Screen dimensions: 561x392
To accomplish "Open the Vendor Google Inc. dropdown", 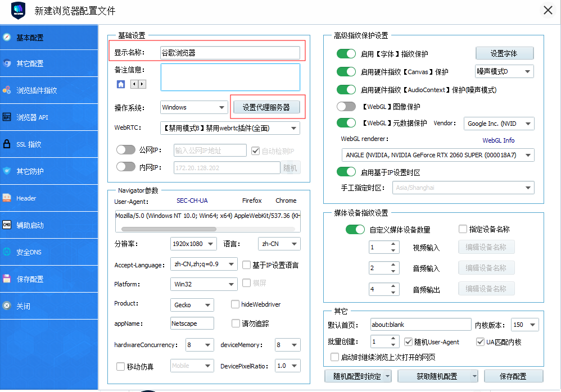I will [x=499, y=124].
